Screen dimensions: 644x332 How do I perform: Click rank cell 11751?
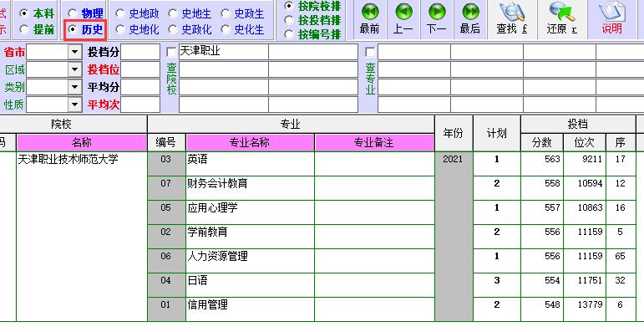(x=585, y=285)
